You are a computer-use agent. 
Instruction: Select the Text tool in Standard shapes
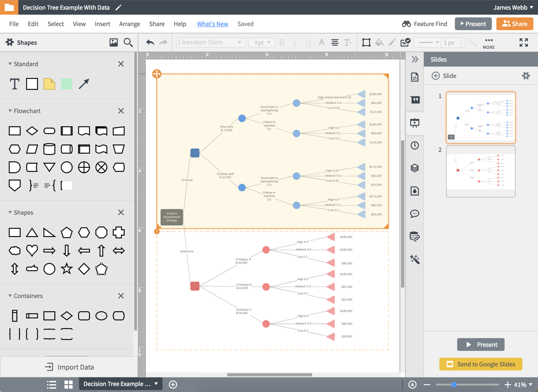[x=15, y=83]
